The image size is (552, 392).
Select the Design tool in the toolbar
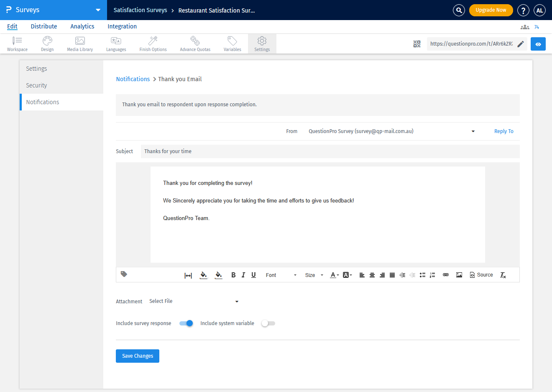click(x=47, y=44)
